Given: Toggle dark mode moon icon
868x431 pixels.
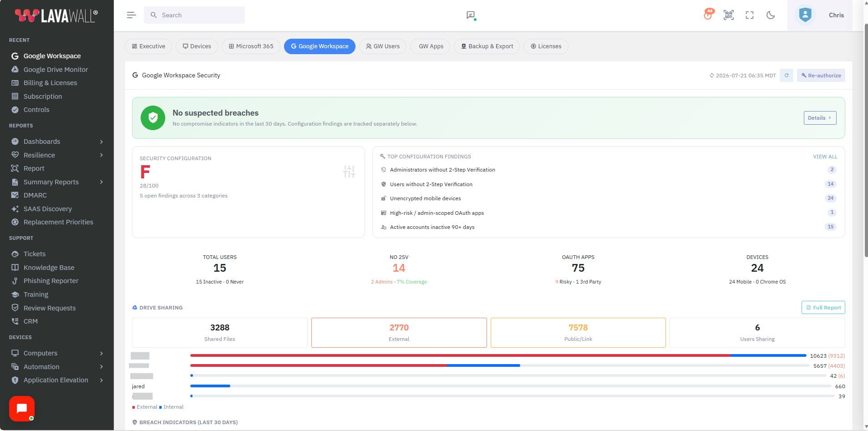Looking at the screenshot, I should [771, 15].
